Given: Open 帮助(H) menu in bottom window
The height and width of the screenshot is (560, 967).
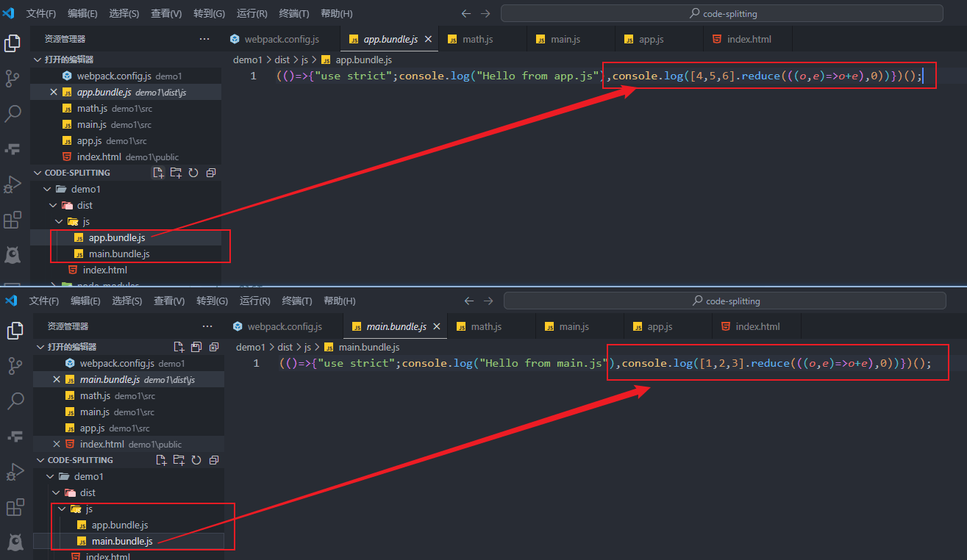Looking at the screenshot, I should click(340, 301).
